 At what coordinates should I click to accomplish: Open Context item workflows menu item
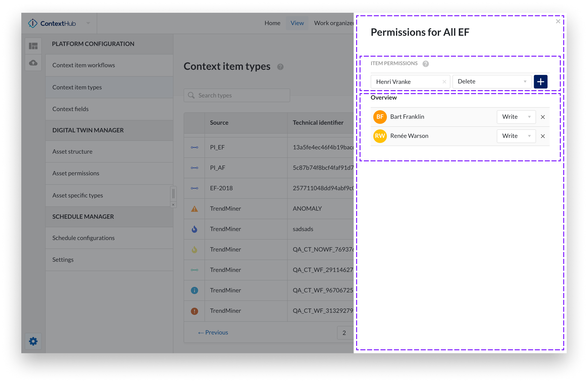pyautogui.click(x=84, y=65)
